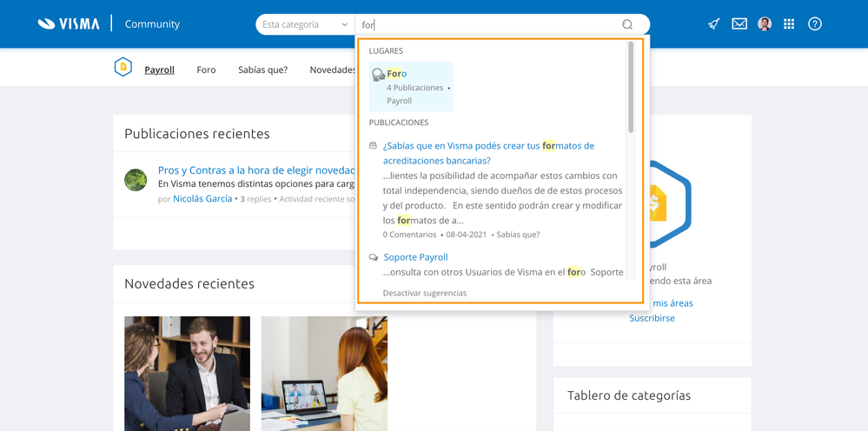Click the 'Sabías que?' tag under the suggestion
Screen dimensions: 868x431
[x=518, y=235]
